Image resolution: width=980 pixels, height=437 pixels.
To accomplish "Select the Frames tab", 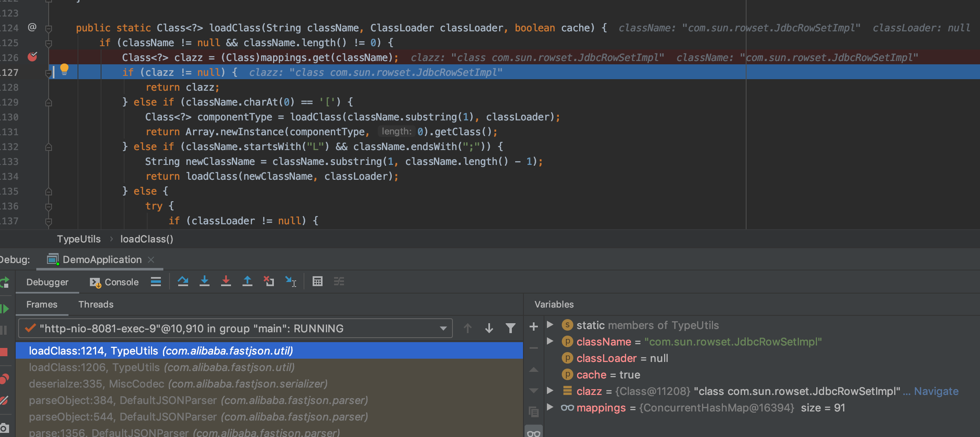I will 42,304.
